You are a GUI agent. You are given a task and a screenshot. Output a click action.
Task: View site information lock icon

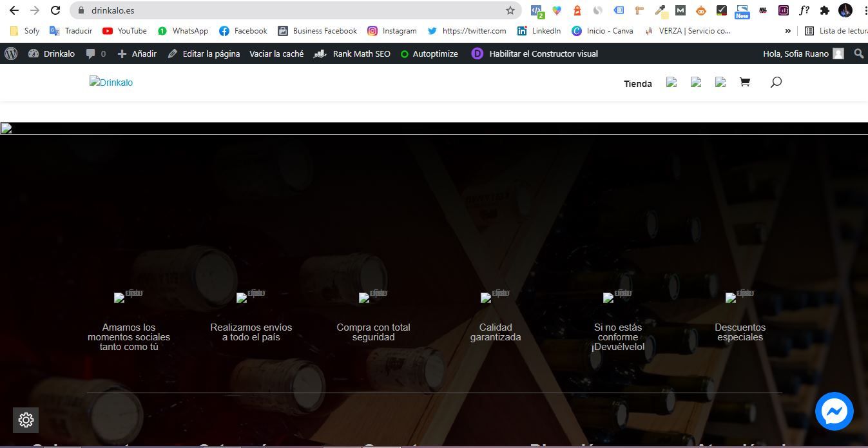[x=81, y=10]
